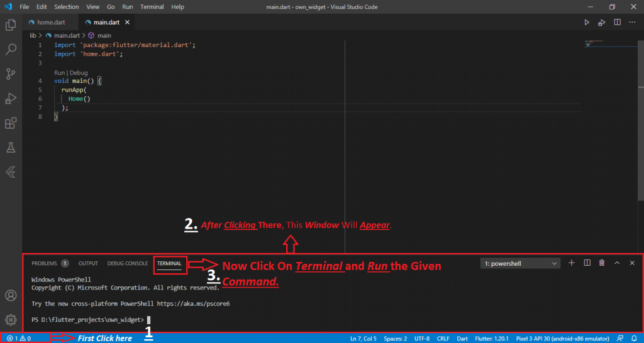Click the editor minimap preview
Screen dimensions: 644x343
coord(609,44)
